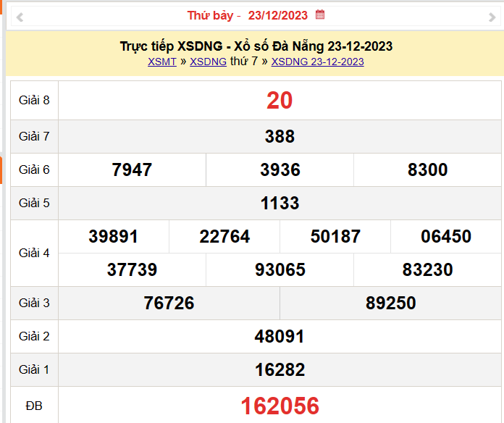Select Giải 1 number 16282
The height and width of the screenshot is (423, 504).
280,369
